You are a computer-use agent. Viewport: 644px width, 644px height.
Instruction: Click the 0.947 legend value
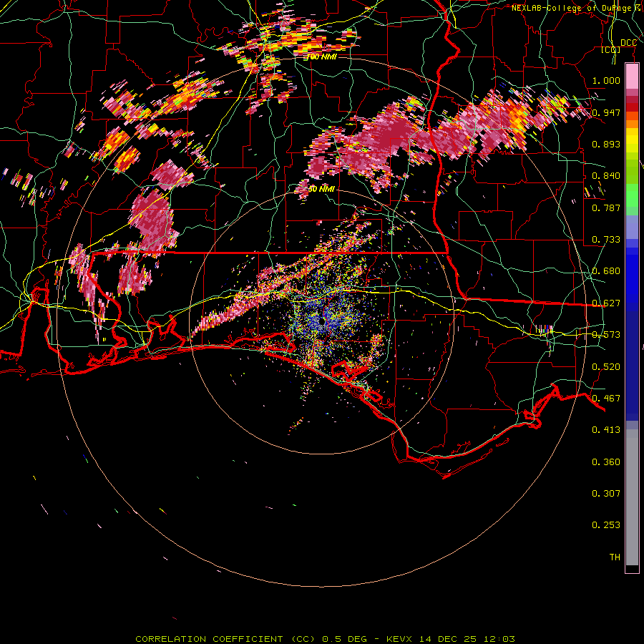point(606,112)
